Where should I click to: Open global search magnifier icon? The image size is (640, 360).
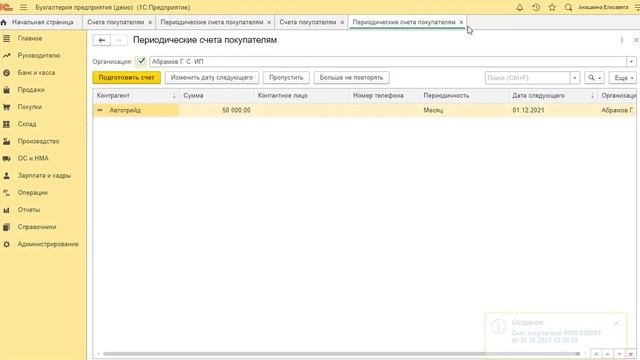(x=568, y=7)
